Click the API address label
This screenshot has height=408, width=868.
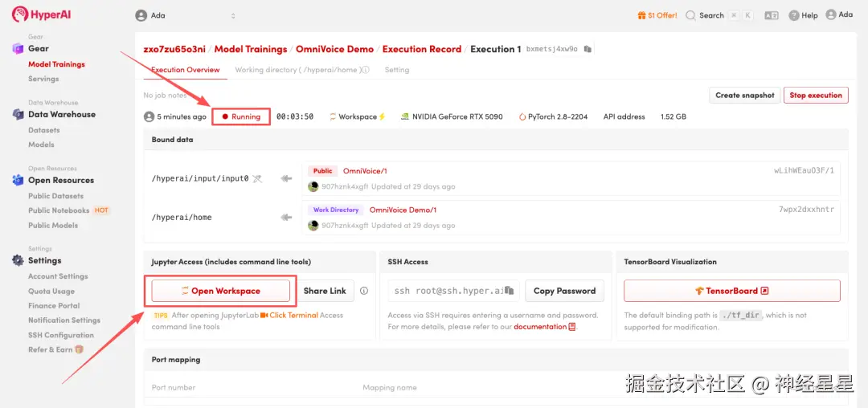pos(624,116)
